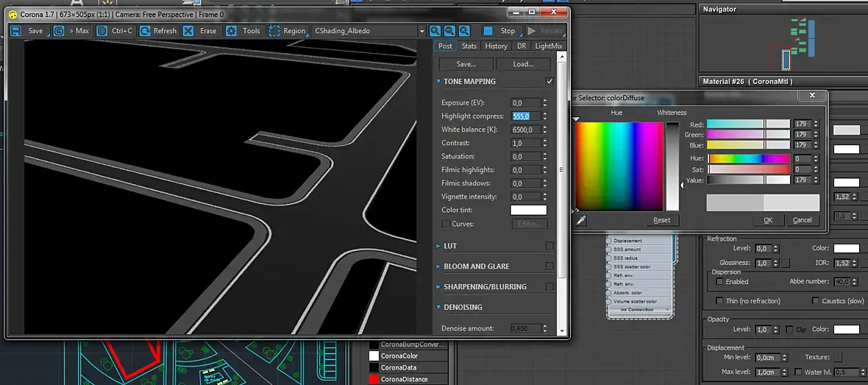
Task: Enable the Curves checkbox
Action: point(446,224)
